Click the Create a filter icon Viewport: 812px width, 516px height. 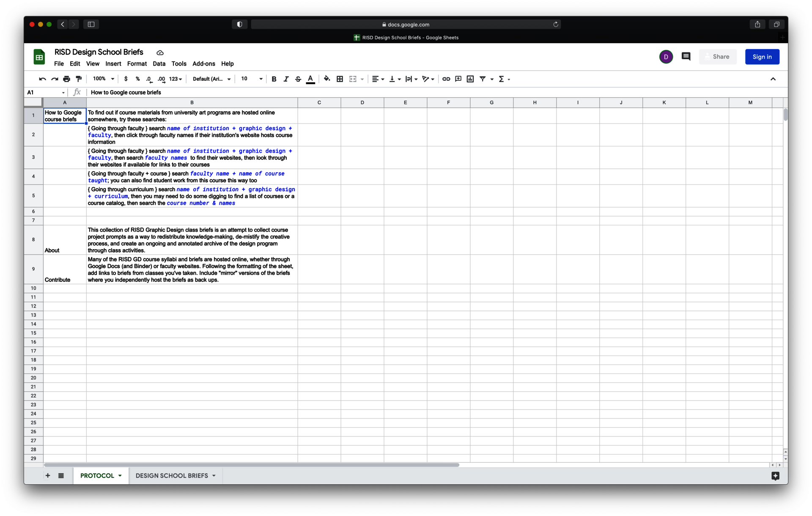click(x=483, y=79)
